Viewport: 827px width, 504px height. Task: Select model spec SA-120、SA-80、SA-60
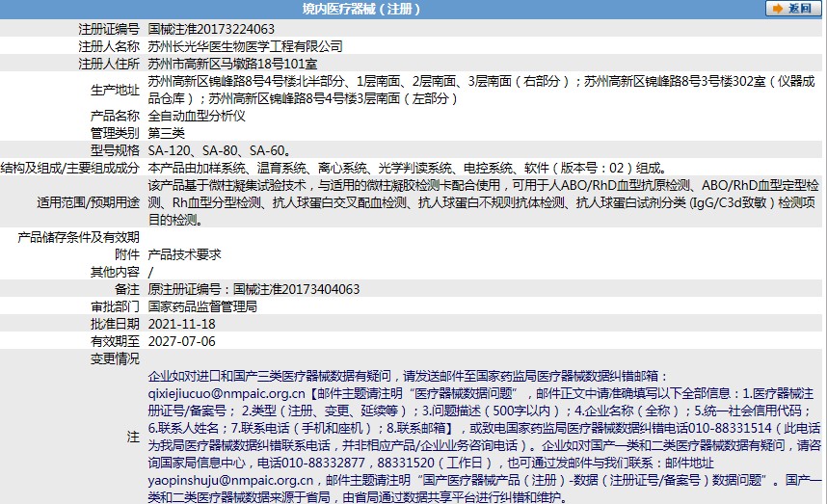pos(219,150)
